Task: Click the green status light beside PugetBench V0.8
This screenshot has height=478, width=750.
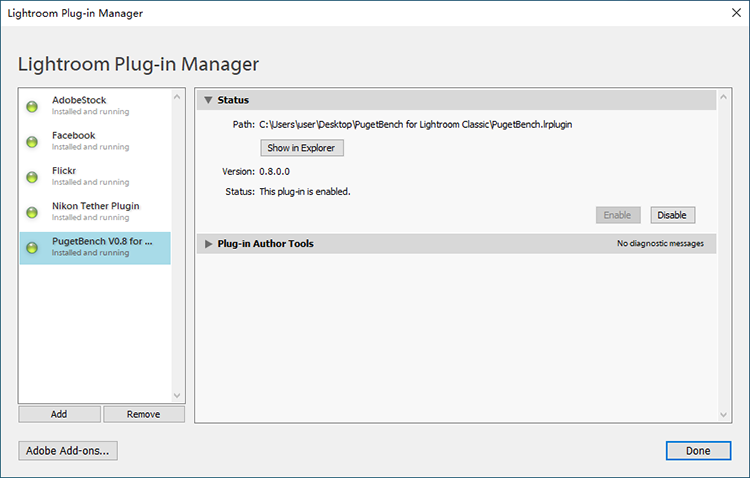Action: [32, 247]
